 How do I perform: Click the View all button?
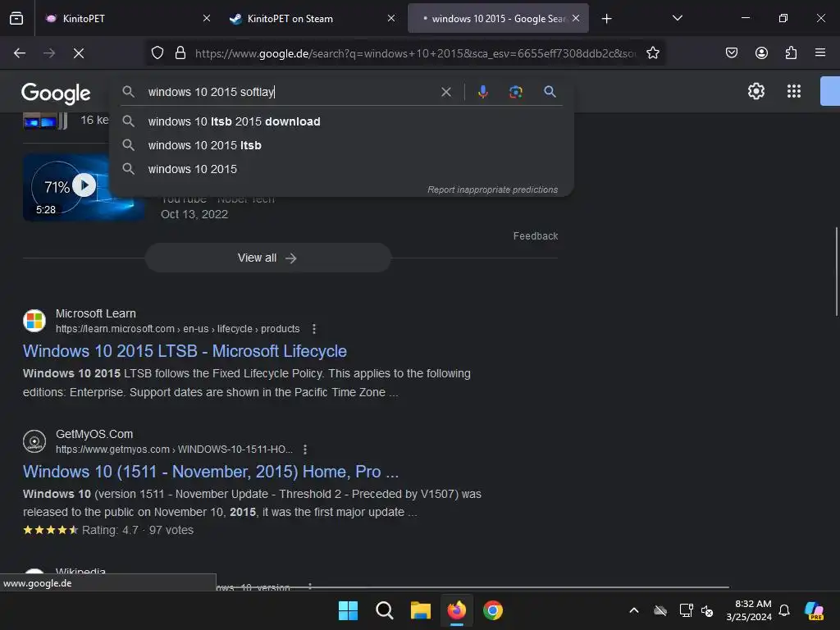tap(268, 258)
